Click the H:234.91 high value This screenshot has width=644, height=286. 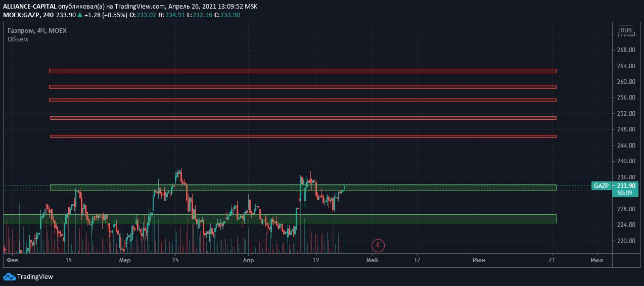pyautogui.click(x=171, y=15)
